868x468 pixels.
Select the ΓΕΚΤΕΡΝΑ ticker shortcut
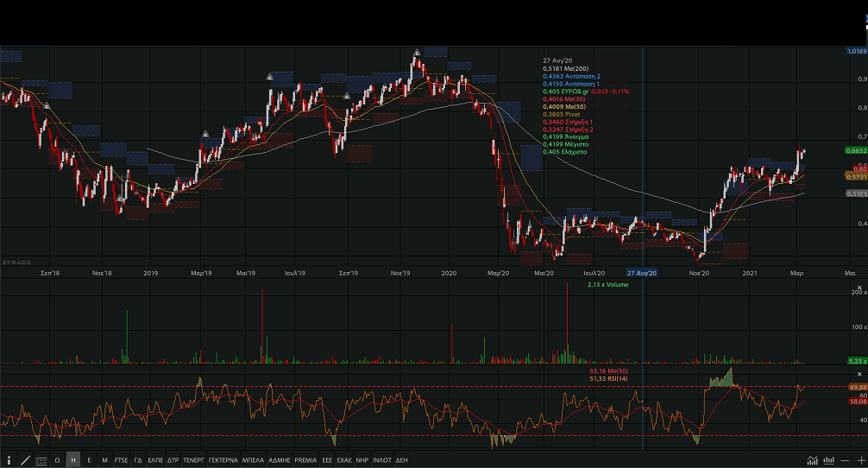(223, 460)
